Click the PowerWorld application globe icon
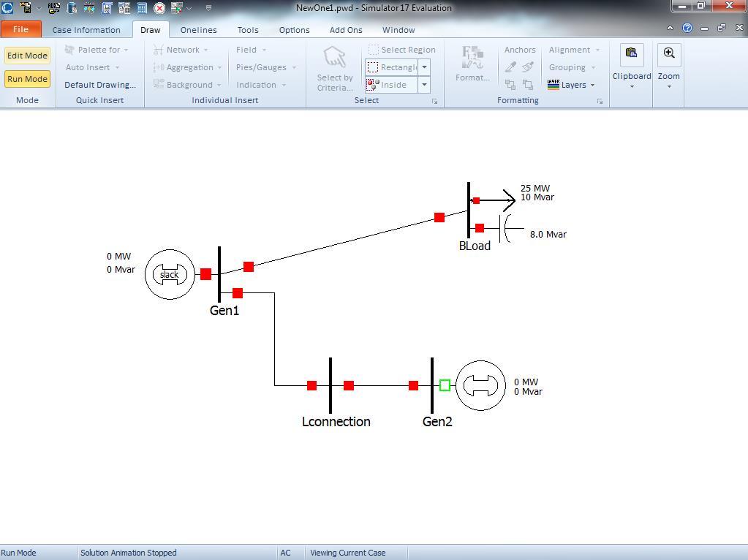Image resolution: width=748 pixels, height=560 pixels. [x=7, y=7]
